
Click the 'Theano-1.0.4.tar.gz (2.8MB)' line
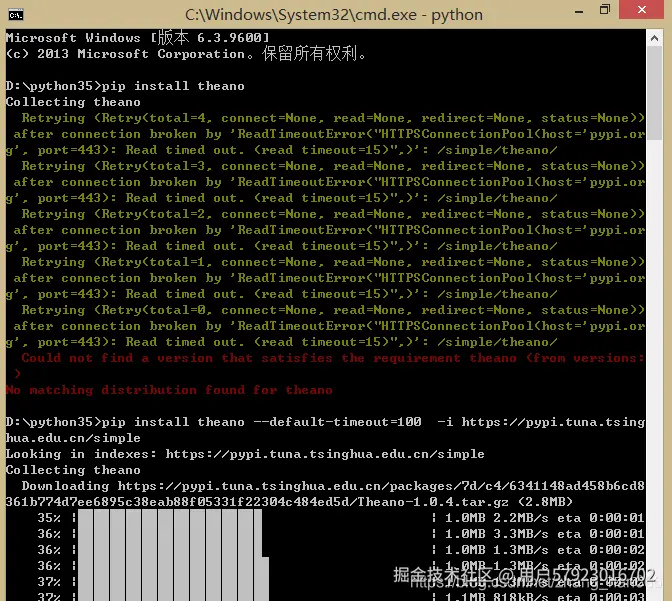pyautogui.click(x=289, y=502)
